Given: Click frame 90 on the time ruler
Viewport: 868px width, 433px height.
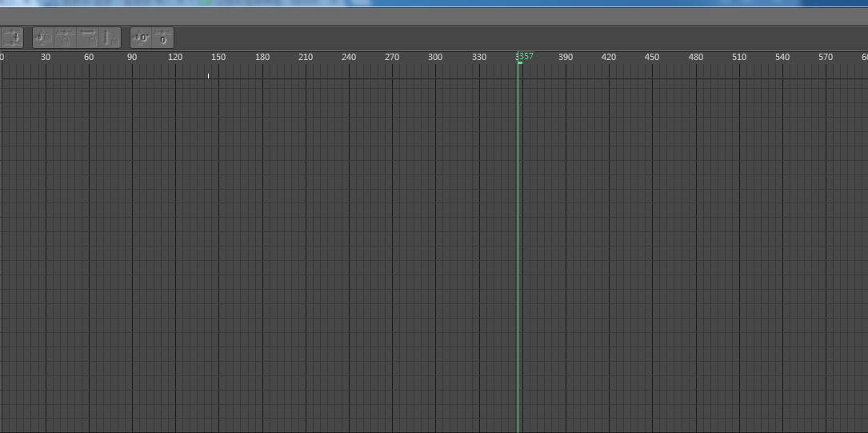Looking at the screenshot, I should pyautogui.click(x=132, y=57).
